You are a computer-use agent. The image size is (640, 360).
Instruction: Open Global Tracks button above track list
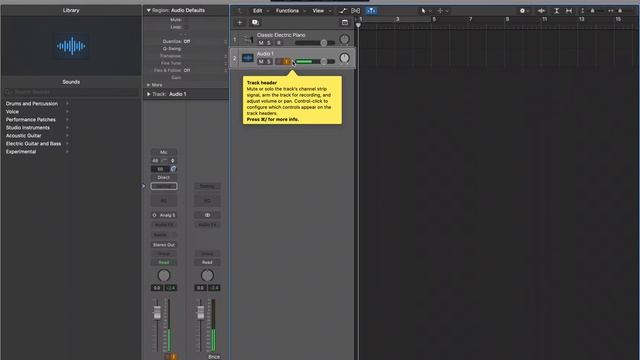[x=345, y=22]
